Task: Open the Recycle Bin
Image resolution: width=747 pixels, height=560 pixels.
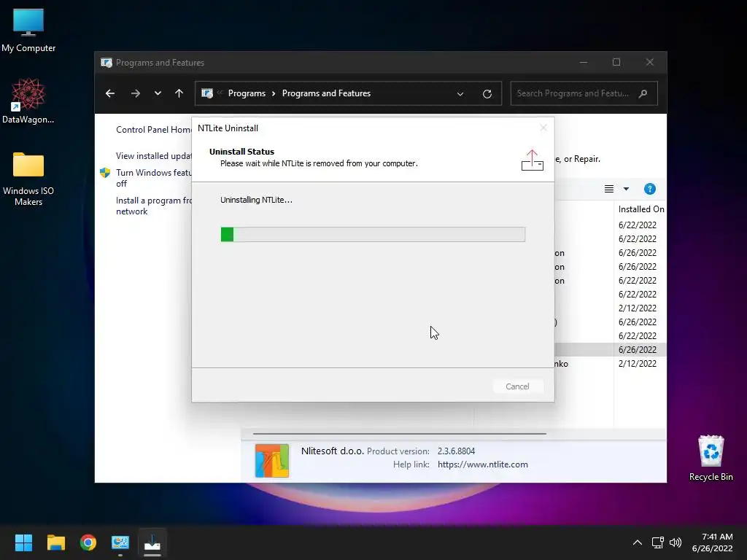Action: point(711,458)
